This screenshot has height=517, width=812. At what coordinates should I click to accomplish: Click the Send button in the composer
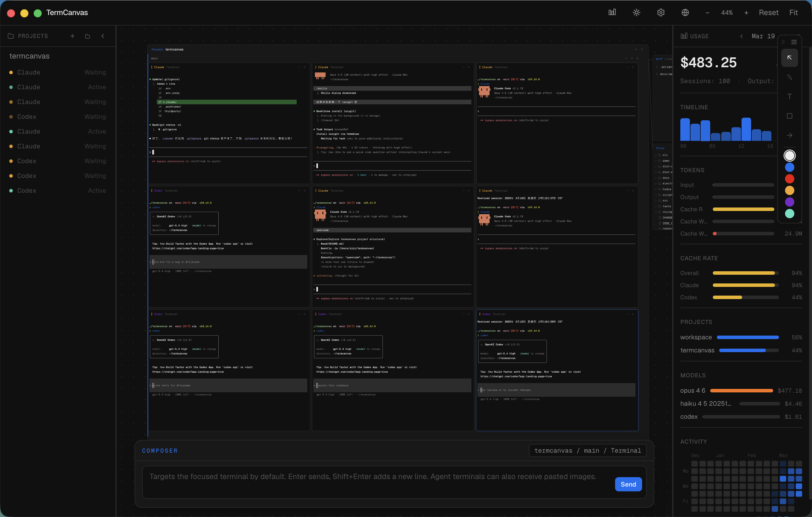(x=628, y=484)
